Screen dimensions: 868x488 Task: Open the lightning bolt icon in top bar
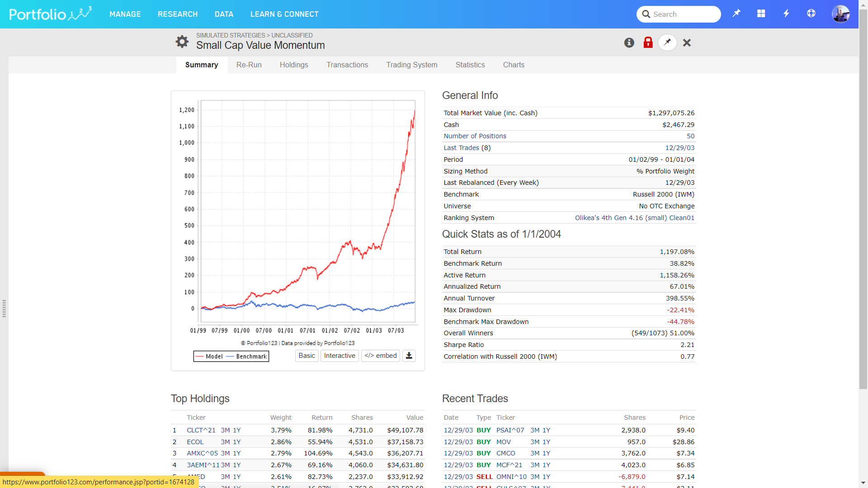click(786, 14)
